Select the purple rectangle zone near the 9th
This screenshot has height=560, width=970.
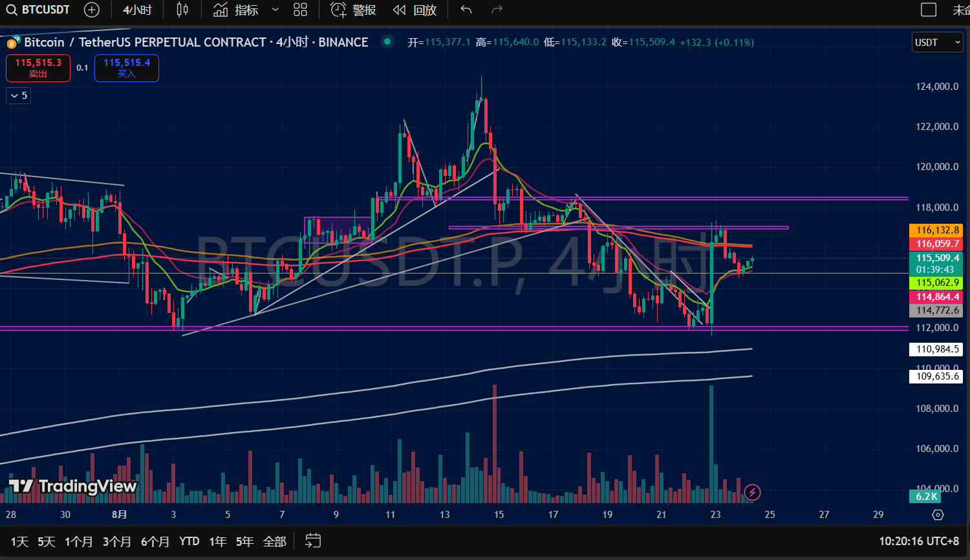[338, 230]
